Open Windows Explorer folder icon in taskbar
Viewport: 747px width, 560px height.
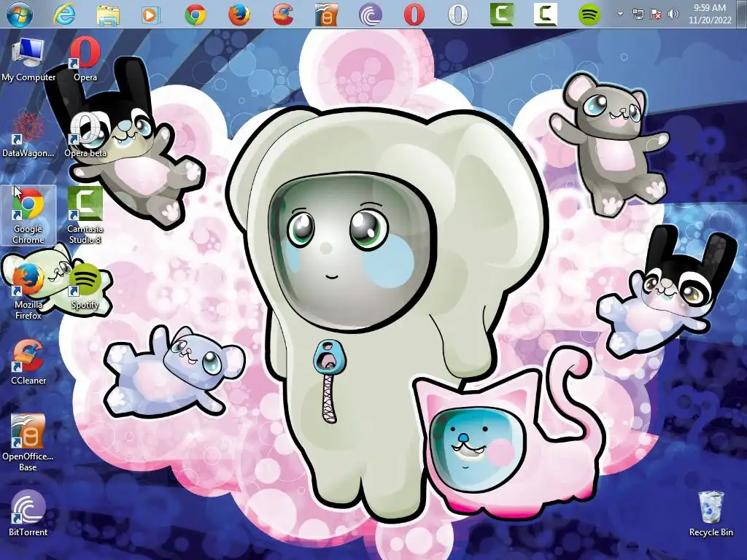108,15
